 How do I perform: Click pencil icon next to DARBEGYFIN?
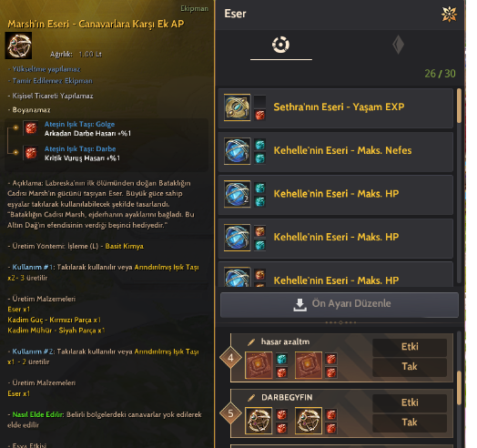coord(251,398)
